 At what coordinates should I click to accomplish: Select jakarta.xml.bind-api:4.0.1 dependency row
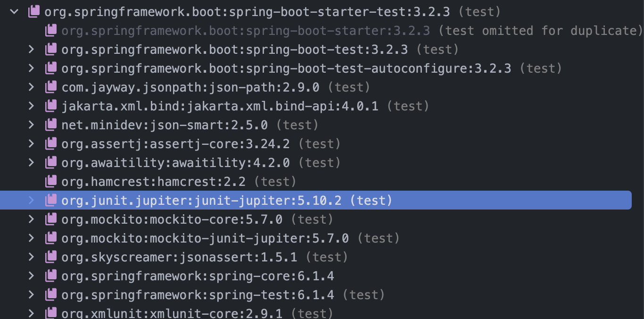click(x=322, y=106)
